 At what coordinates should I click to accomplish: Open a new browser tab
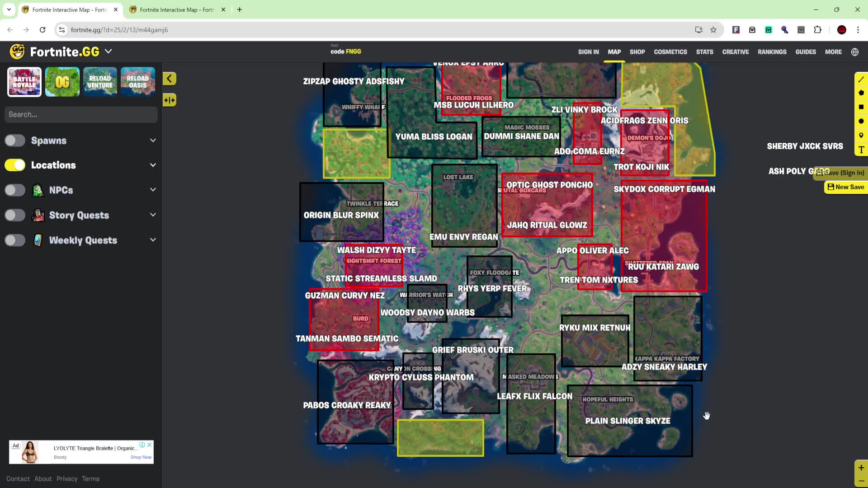click(x=240, y=9)
